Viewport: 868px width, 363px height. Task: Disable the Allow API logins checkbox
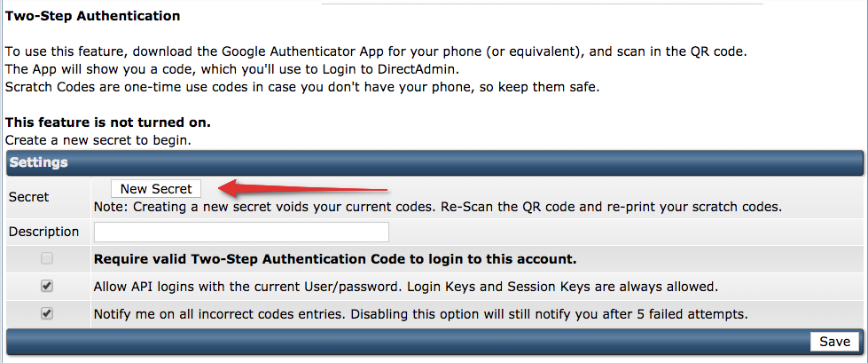(x=47, y=287)
